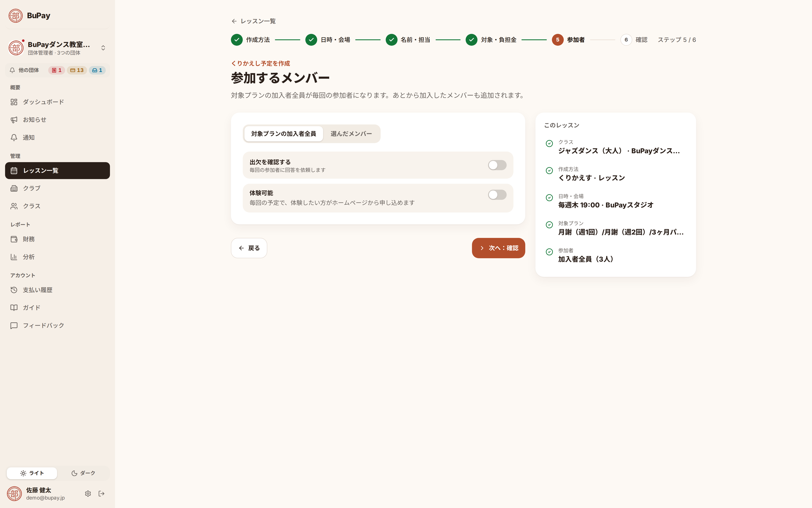Select the 対象プランの加入者全員 tab
Image resolution: width=812 pixels, height=508 pixels.
coord(284,134)
